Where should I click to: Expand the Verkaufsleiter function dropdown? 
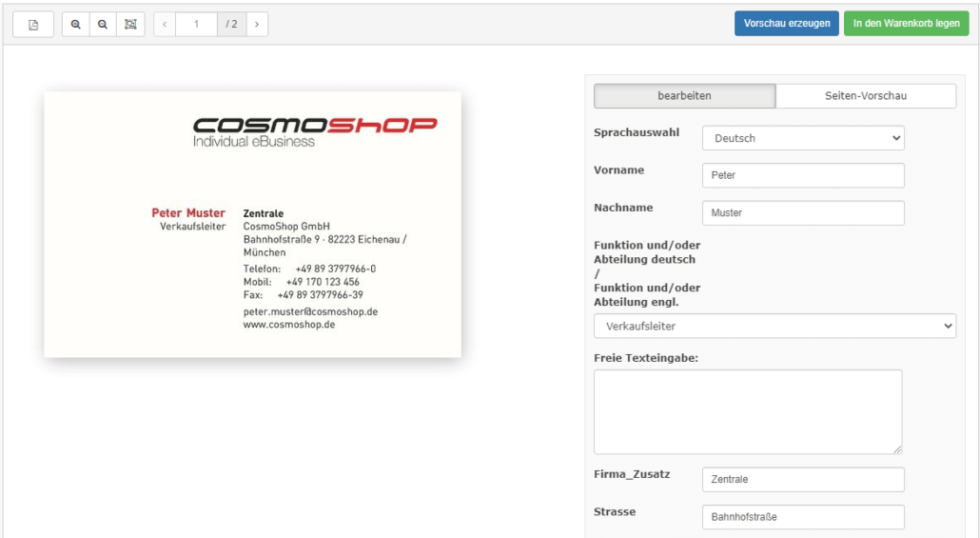(x=774, y=327)
